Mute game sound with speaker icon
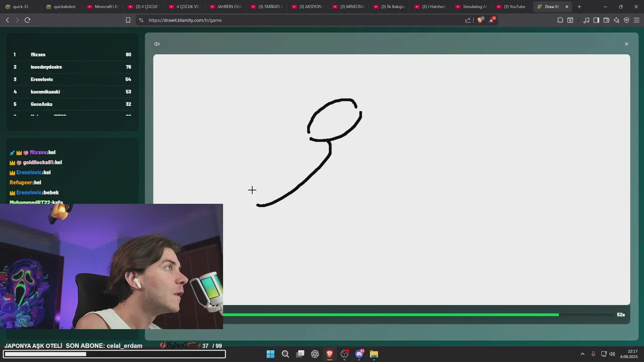644x362 pixels. coord(157,44)
